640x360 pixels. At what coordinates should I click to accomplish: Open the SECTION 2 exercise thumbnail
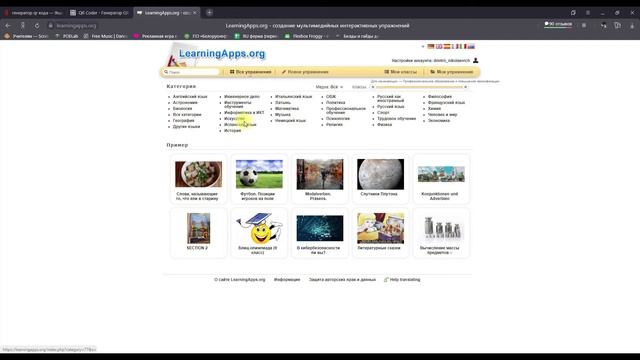pos(198,228)
